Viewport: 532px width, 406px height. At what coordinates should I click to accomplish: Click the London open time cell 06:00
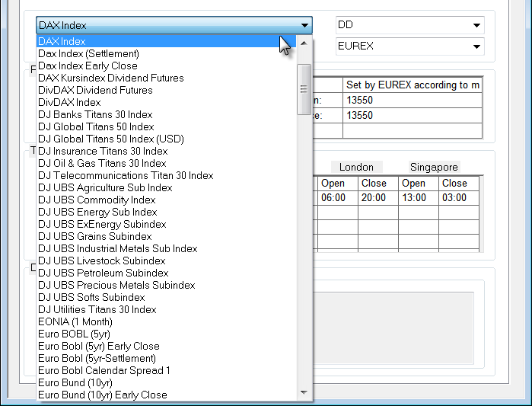point(333,197)
